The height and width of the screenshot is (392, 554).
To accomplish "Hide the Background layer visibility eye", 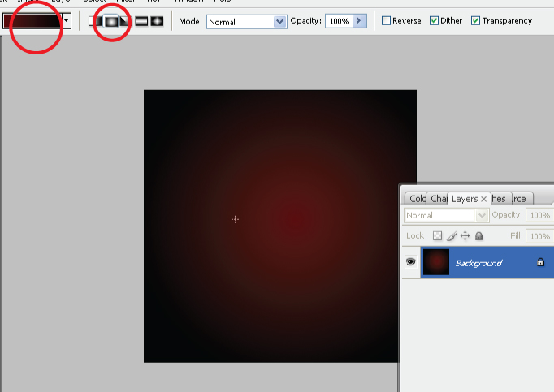I will point(410,261).
